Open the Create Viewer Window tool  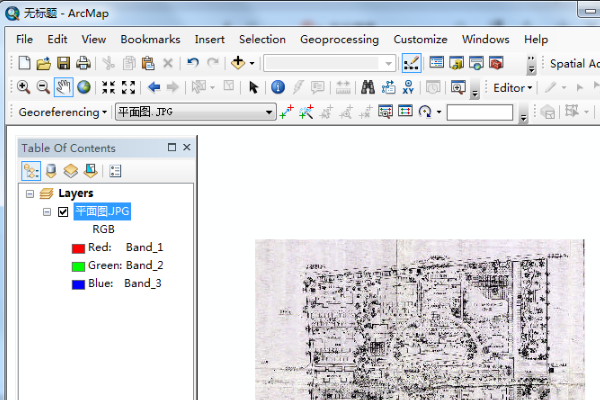click(x=458, y=87)
